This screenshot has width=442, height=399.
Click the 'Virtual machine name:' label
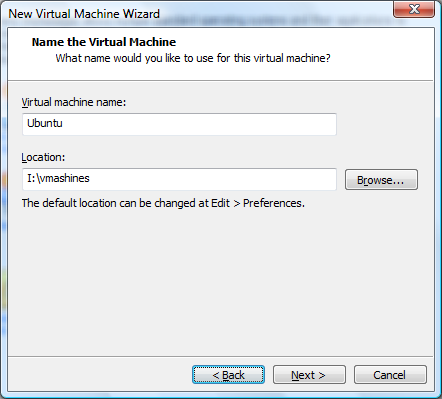[x=74, y=102]
